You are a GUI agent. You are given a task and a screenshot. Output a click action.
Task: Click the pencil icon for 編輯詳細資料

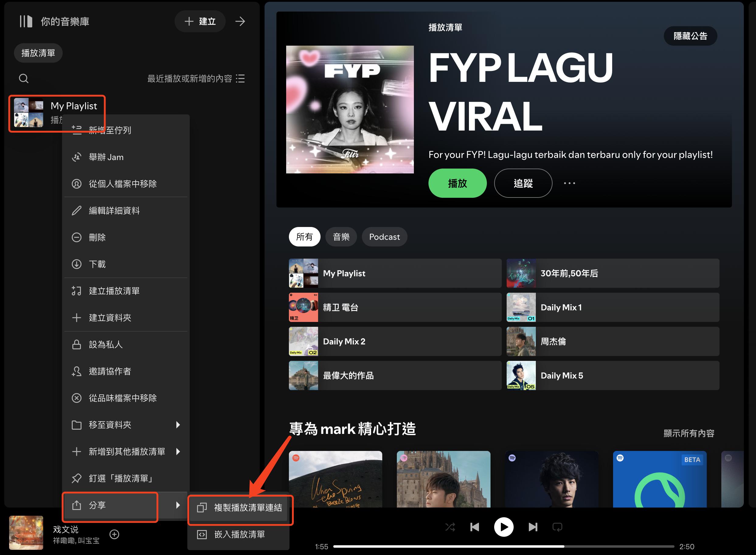coord(77,211)
